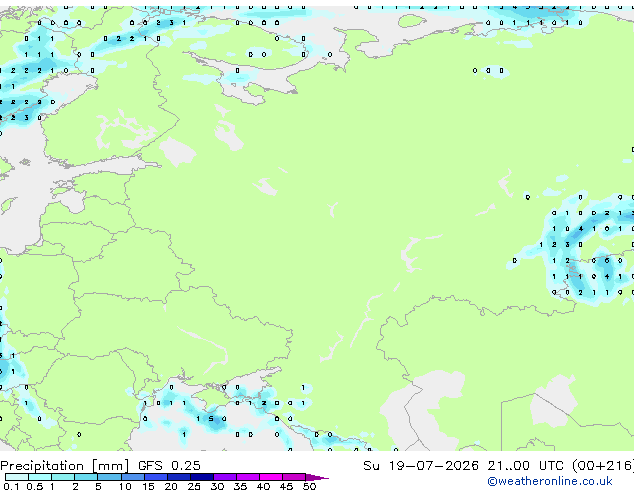The width and height of the screenshot is (634, 490).
Task: Open the weatheronline.co.uk link
Action: (550, 481)
